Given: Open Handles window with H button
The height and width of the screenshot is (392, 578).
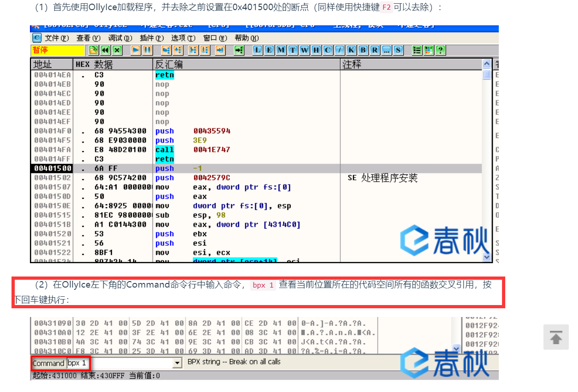Looking at the screenshot, I should click(316, 50).
